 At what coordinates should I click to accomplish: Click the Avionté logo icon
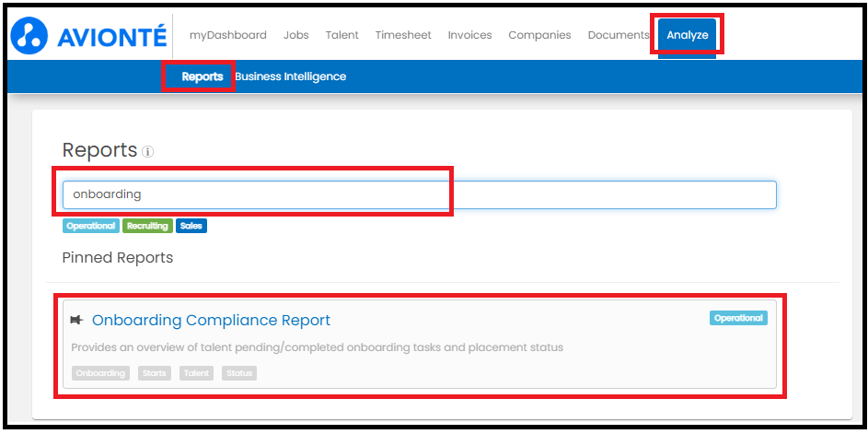coord(29,35)
